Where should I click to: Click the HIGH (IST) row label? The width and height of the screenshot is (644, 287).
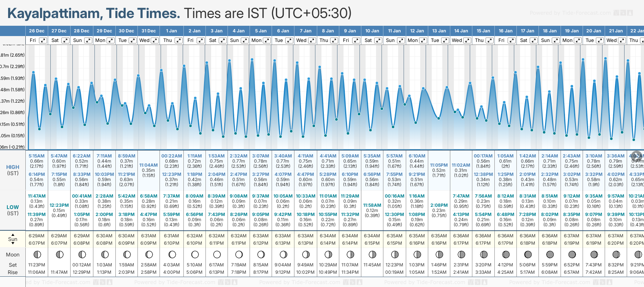point(13,170)
